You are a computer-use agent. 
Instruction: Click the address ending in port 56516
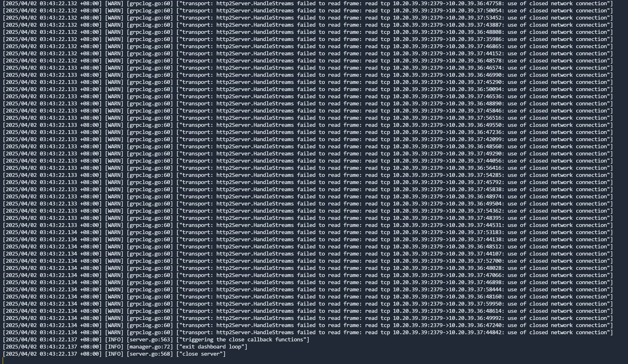click(x=474, y=118)
